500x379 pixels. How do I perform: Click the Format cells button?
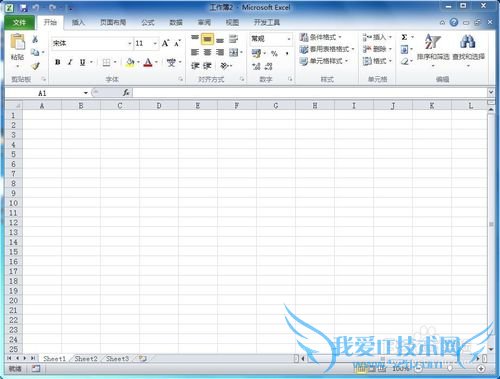377,61
